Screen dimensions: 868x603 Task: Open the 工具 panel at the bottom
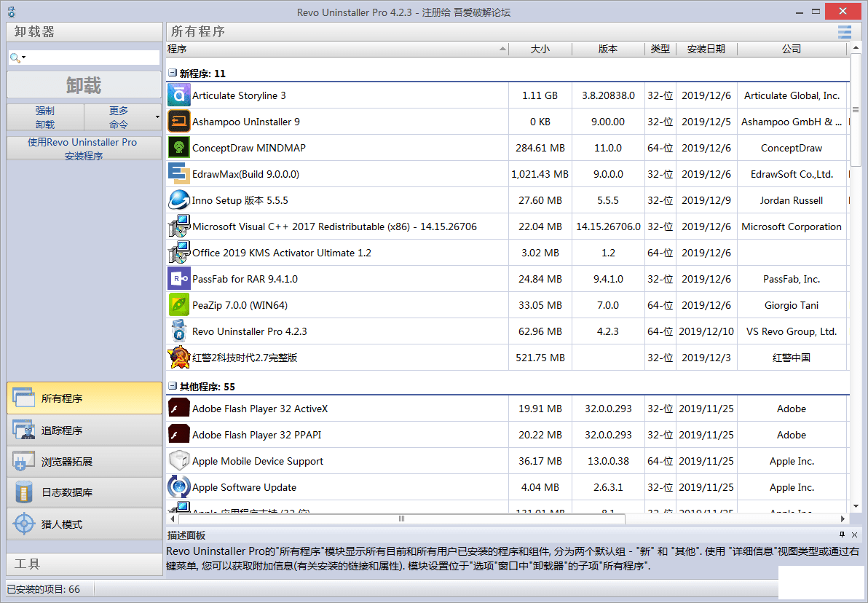(x=84, y=564)
